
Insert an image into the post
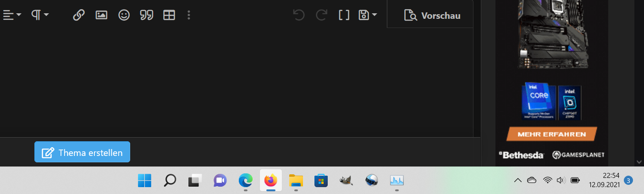pos(101,15)
